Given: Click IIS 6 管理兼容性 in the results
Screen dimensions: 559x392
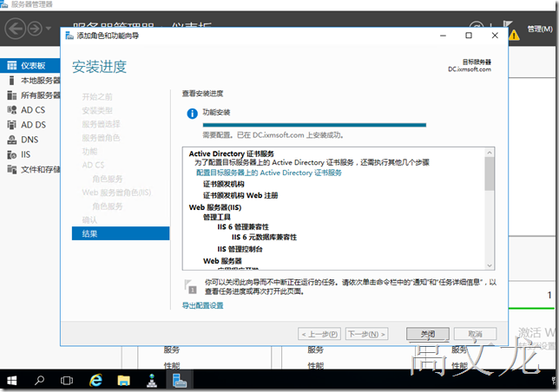Looking at the screenshot, I should pos(243,227).
